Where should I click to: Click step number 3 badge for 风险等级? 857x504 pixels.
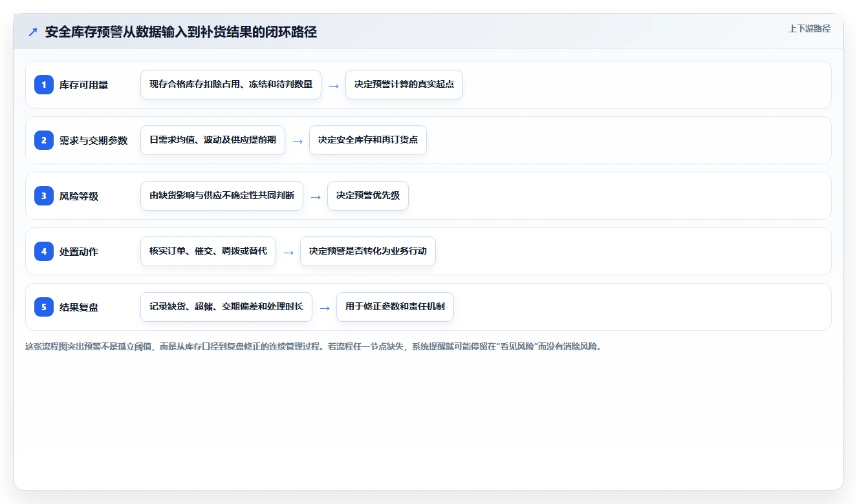click(x=44, y=196)
